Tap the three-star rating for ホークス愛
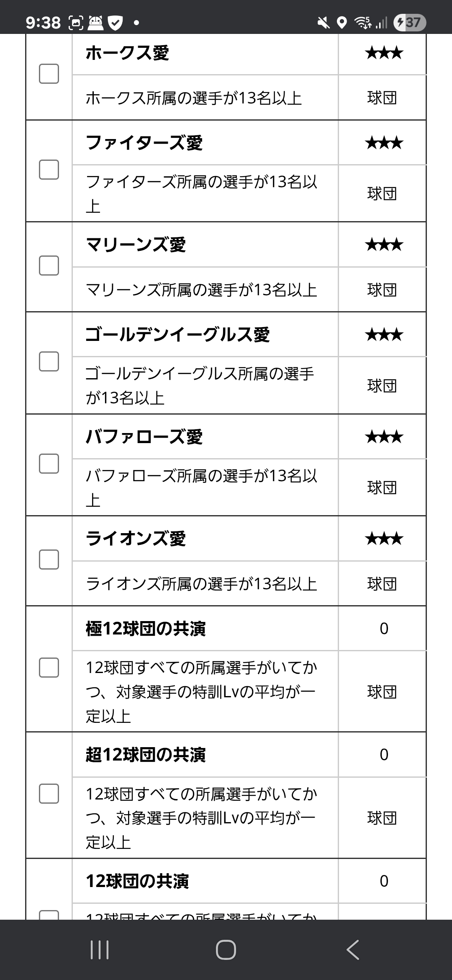The width and height of the screenshot is (452, 980). pos(384,53)
